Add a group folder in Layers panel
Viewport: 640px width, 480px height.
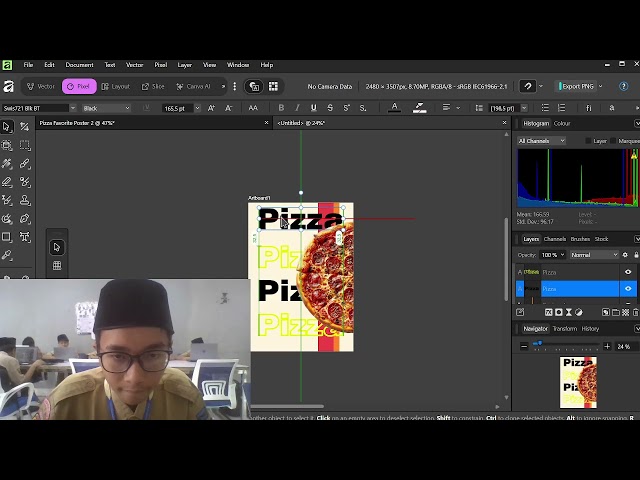pos(616,312)
